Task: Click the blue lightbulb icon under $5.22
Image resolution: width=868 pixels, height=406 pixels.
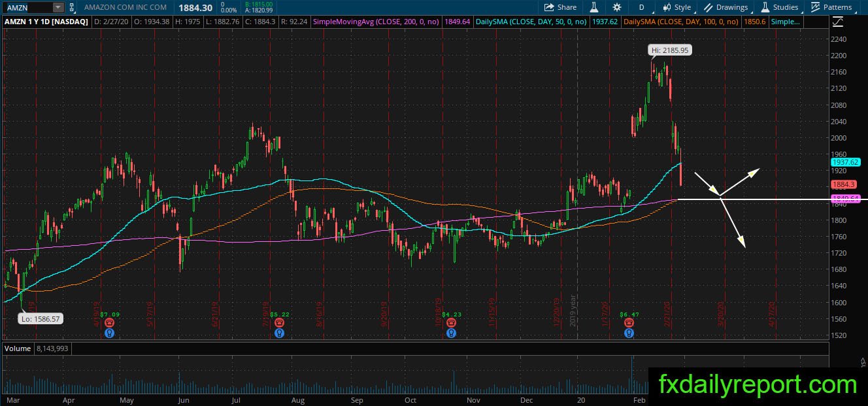Action: (280, 333)
